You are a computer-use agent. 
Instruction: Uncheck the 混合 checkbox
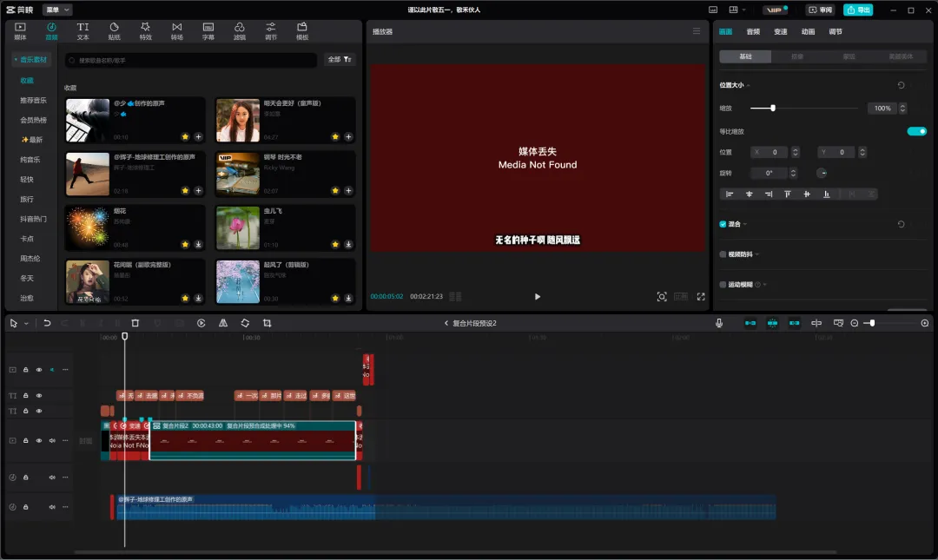[723, 224]
